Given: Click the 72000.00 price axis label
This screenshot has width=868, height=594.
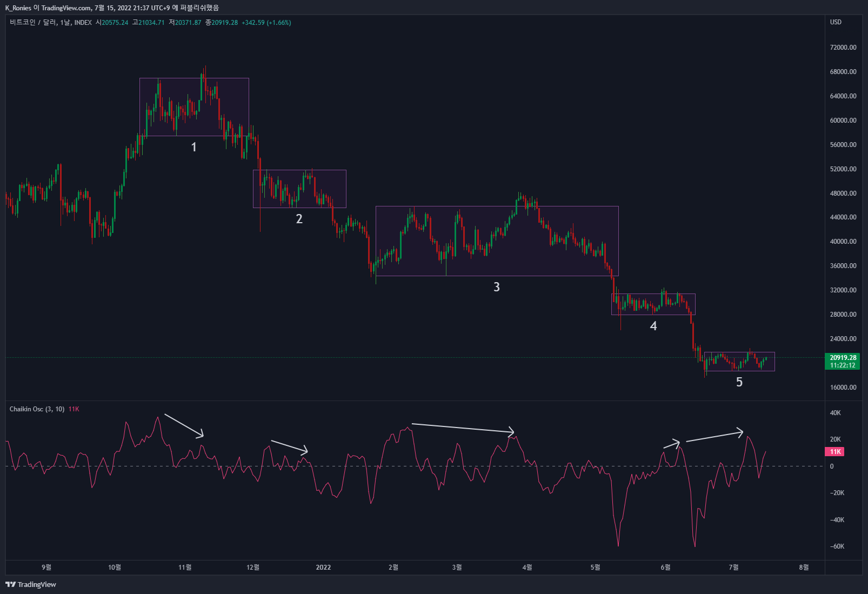Looking at the screenshot, I should (843, 48).
